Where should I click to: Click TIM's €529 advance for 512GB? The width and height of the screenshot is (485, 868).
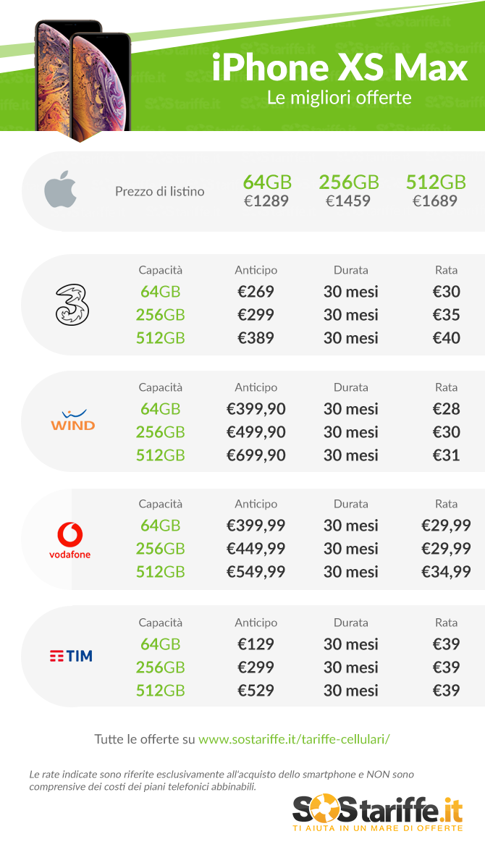click(x=256, y=690)
